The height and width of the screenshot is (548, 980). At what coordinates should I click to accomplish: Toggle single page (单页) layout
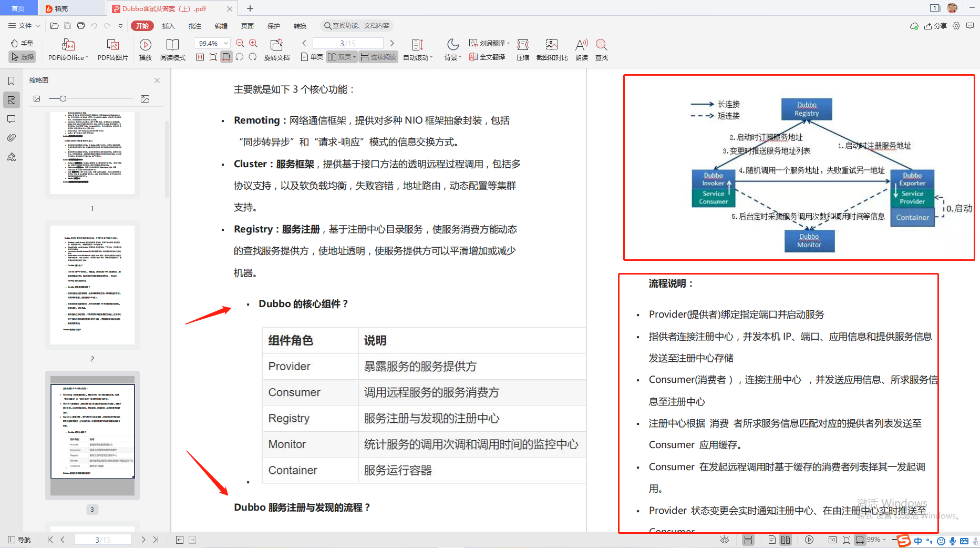(x=312, y=57)
